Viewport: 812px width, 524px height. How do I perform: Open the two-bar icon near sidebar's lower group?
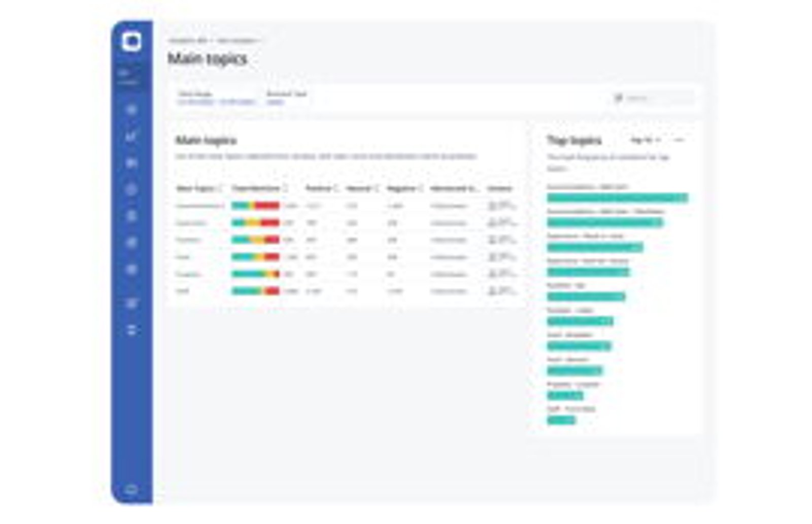pos(131,330)
